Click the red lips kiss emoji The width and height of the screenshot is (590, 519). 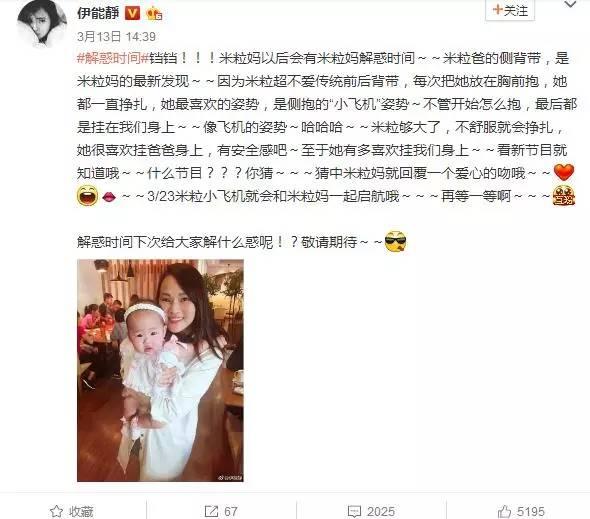109,196
